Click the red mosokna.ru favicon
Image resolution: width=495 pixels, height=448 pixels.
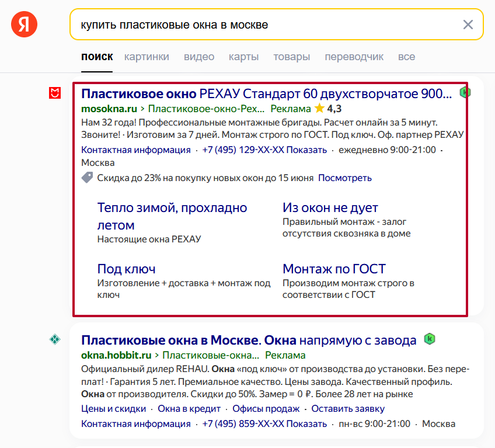pyautogui.click(x=55, y=93)
